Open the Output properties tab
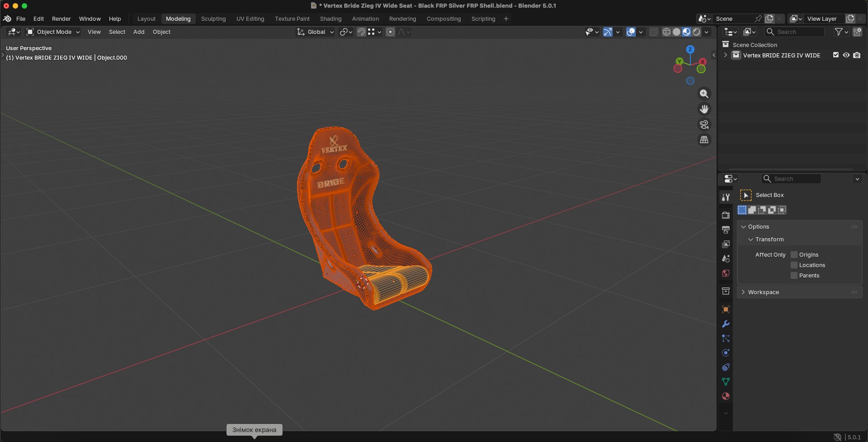Image resolution: width=868 pixels, height=442 pixels. tap(726, 230)
